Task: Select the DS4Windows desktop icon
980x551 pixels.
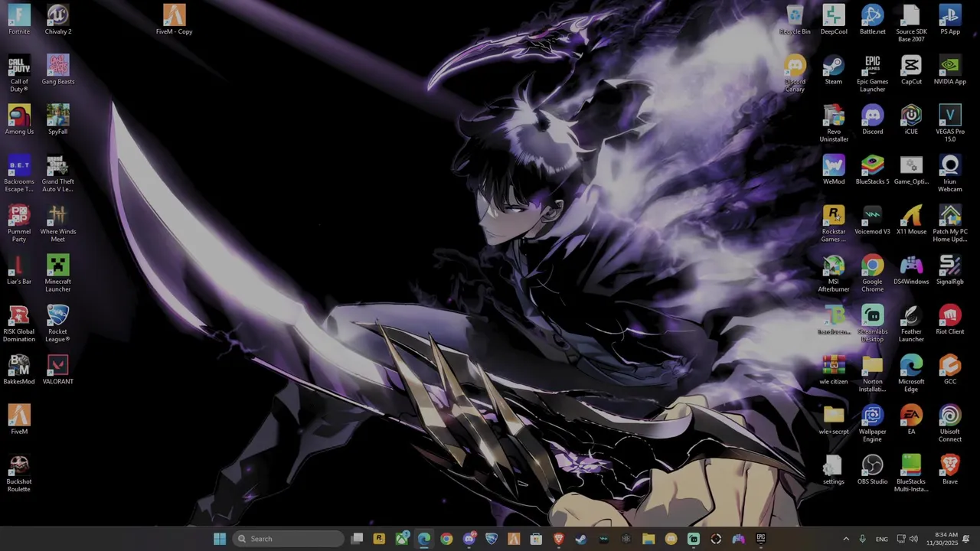Action: point(911,269)
